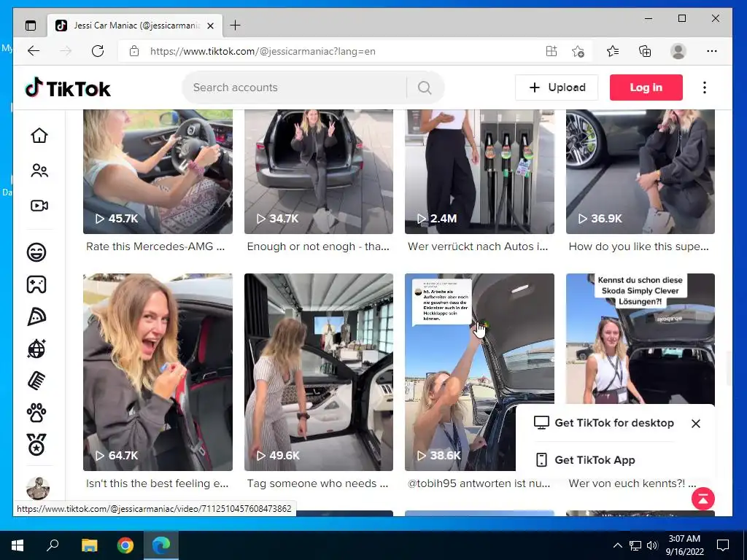The height and width of the screenshot is (560, 747).
Task: Close the Jessi Car Maniac tab
Action: tap(211, 26)
